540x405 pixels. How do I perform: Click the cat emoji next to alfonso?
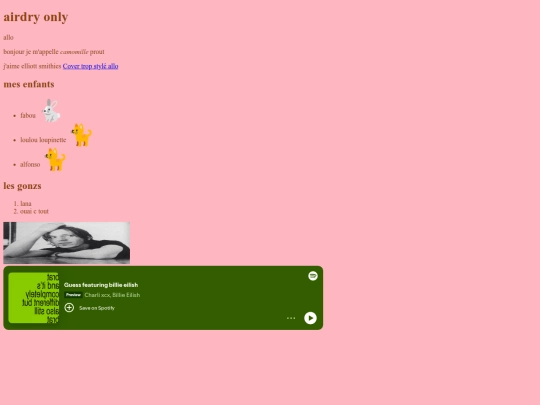55,159
